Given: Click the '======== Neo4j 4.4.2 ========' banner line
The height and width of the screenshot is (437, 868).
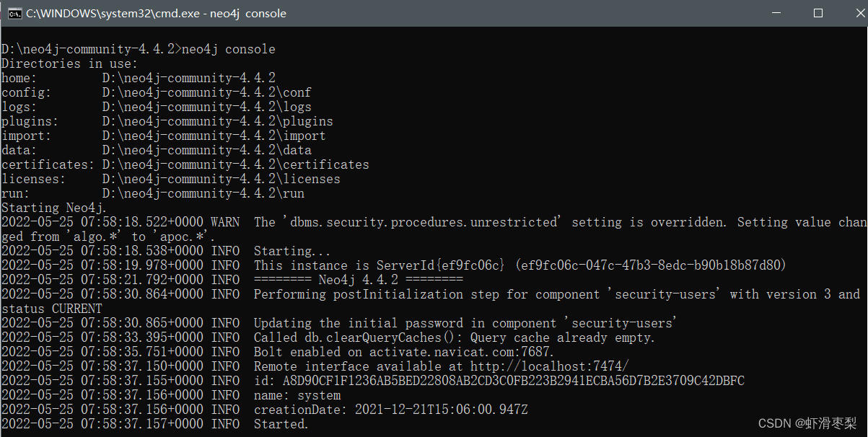Looking at the screenshot, I should click(359, 280).
